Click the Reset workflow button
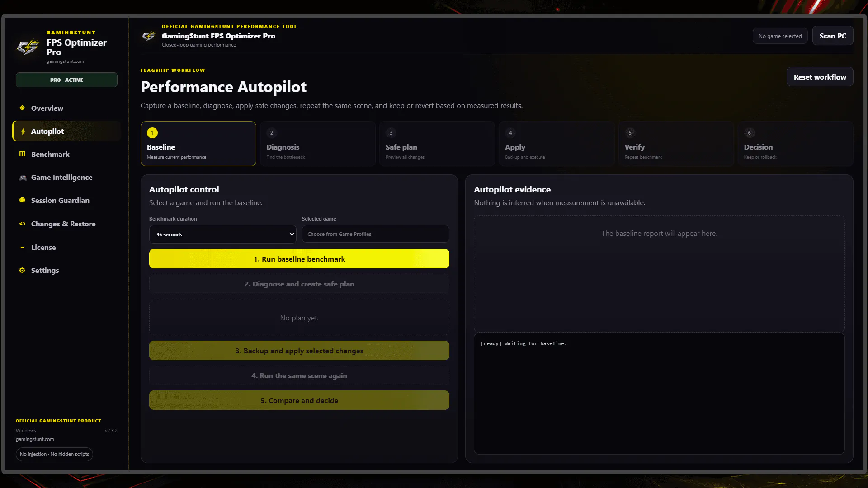Image resolution: width=868 pixels, height=488 pixels. 820,77
